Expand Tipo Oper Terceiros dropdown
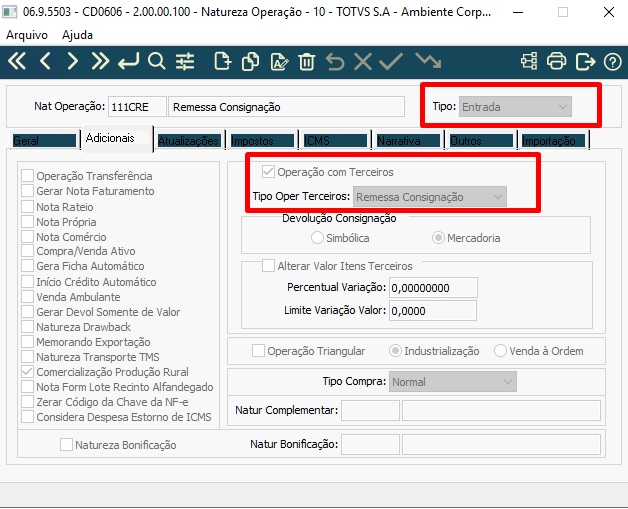628x509 pixels. [x=430, y=197]
